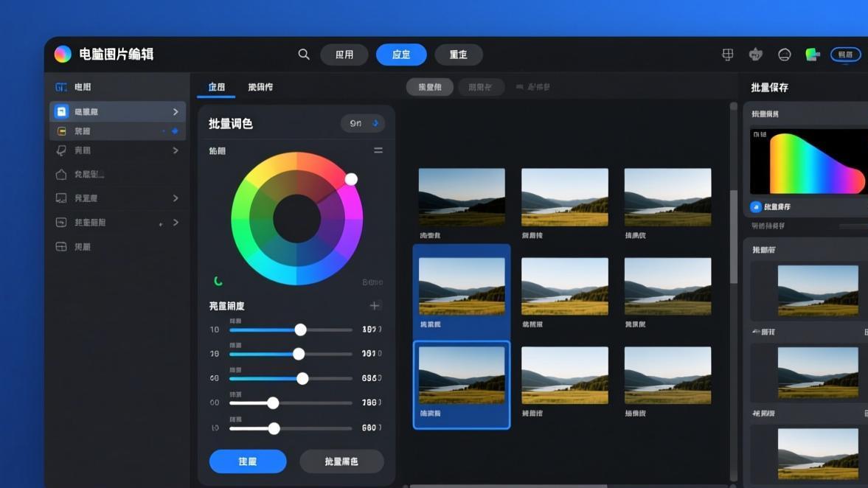Select the dimmed second filter pill
This screenshot has height=488, width=868.
click(481, 87)
